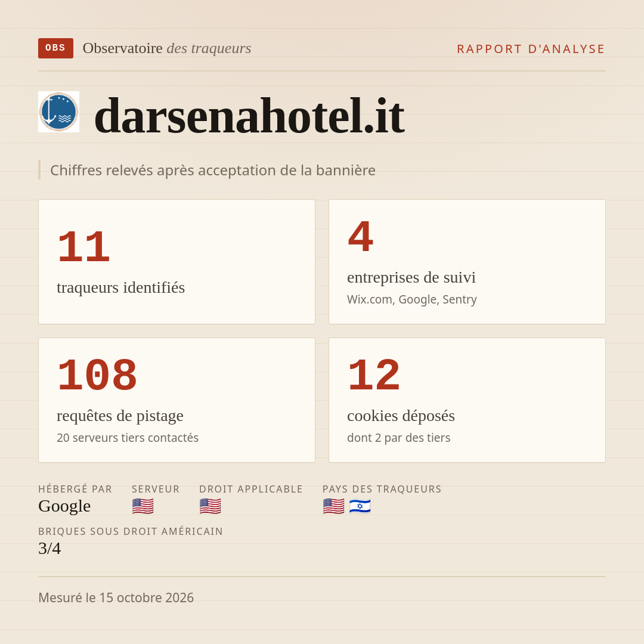Click the Mesuré le 15 octobre 2026 date

116,597
